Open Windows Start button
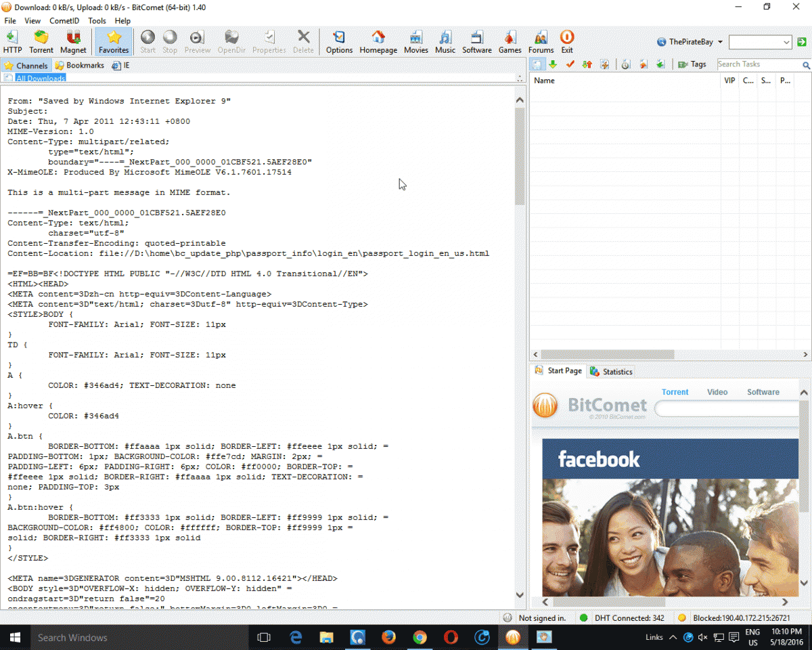 (16, 637)
